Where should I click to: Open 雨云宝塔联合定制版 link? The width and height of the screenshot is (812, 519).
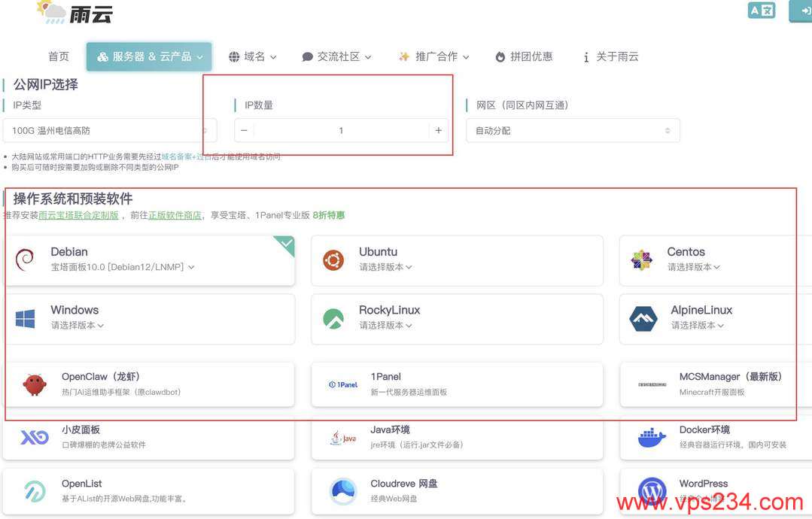78,215
